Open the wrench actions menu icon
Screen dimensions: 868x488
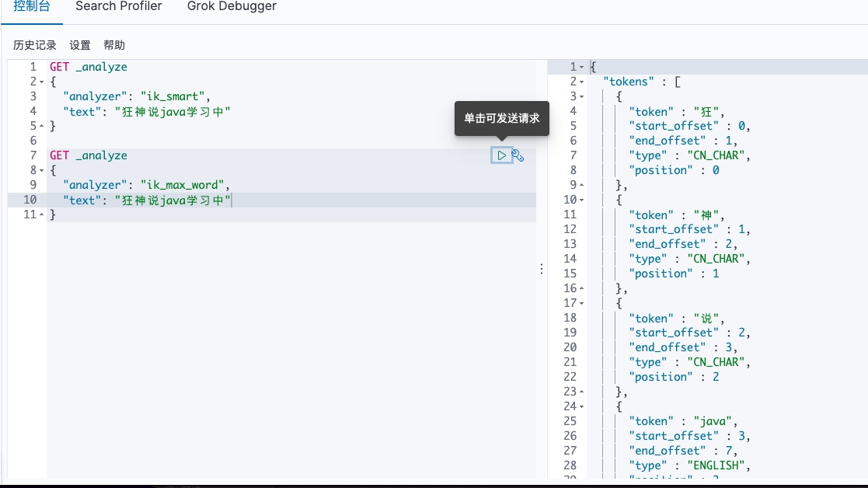click(x=518, y=155)
